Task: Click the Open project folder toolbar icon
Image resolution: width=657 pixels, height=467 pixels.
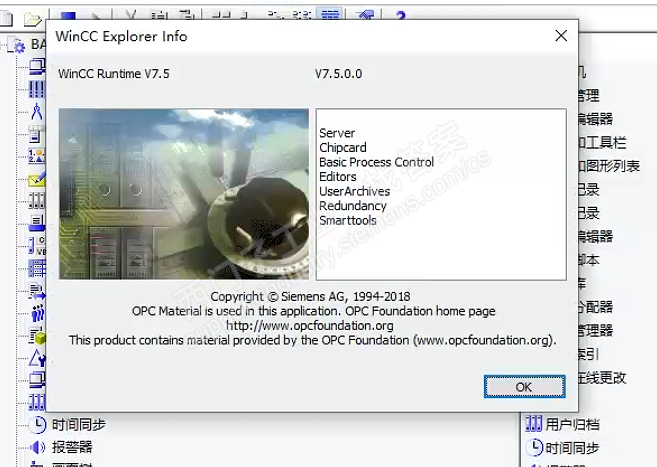Action: pyautogui.click(x=32, y=18)
